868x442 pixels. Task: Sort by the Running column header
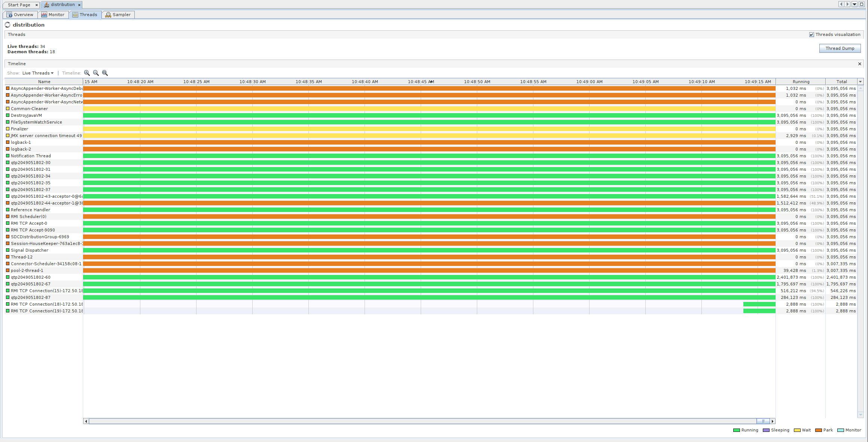pyautogui.click(x=801, y=82)
